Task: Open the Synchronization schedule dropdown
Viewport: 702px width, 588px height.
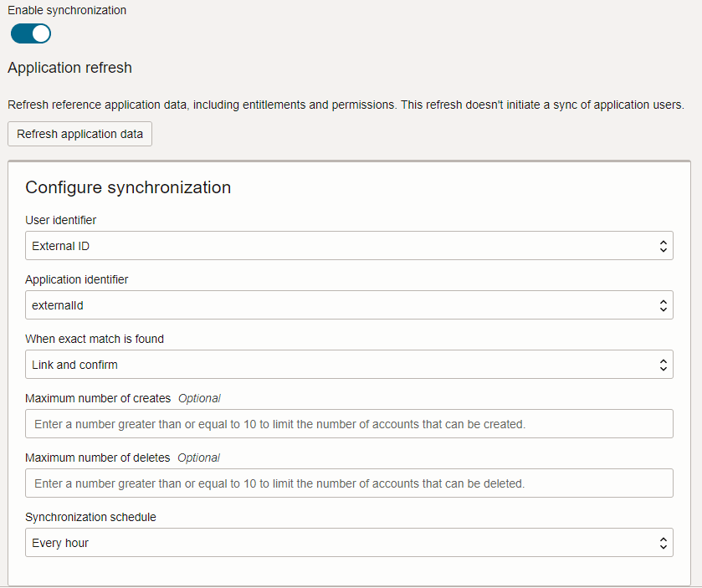Action: point(349,542)
